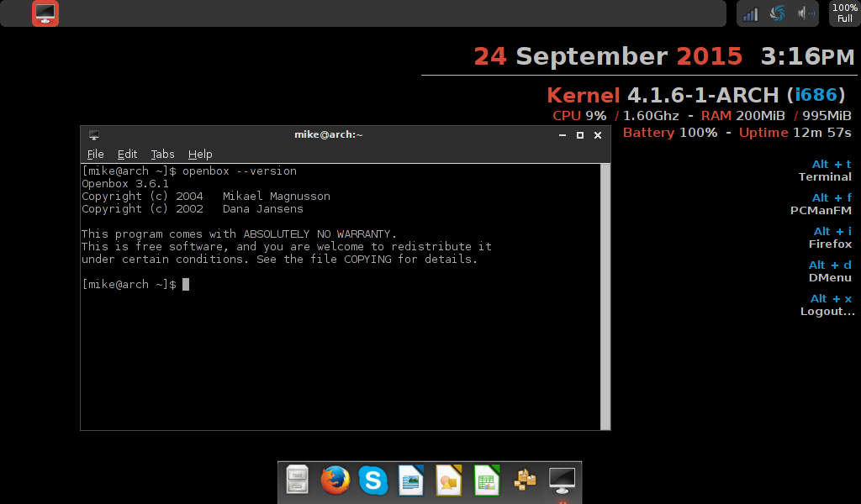Expand the Tabs menu in terminal
Screen dimensions: 861x504
(x=162, y=154)
